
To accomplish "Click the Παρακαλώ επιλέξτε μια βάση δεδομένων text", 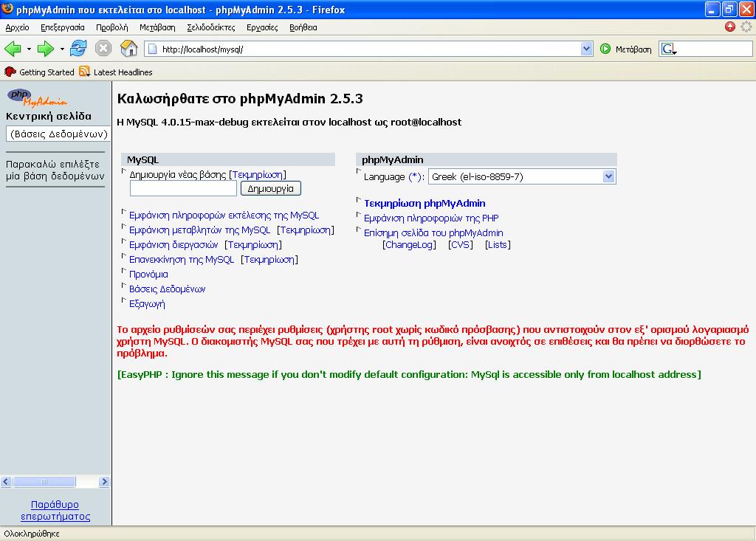I will click(x=55, y=170).
